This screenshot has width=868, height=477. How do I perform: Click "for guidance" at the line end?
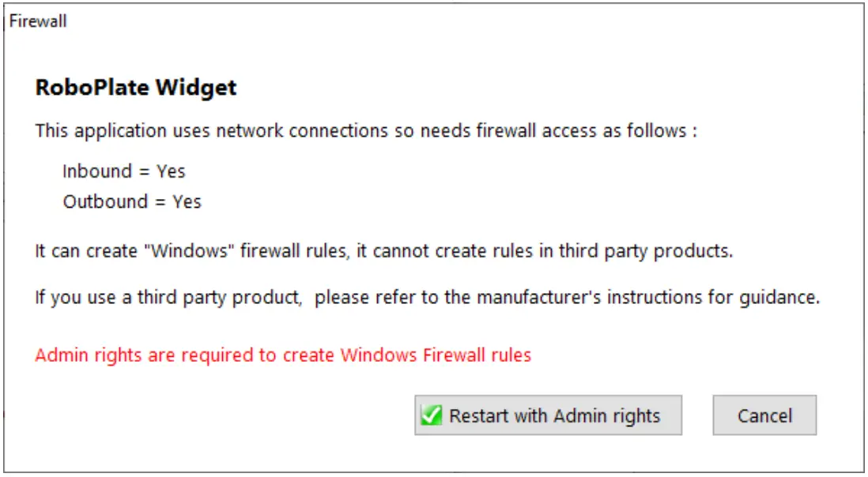click(x=776, y=298)
